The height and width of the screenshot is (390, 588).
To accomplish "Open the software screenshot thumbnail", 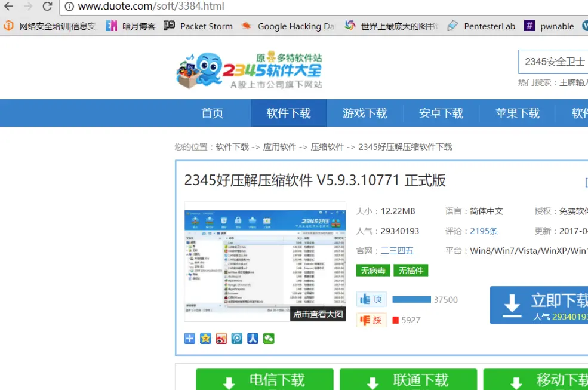I will [265, 261].
